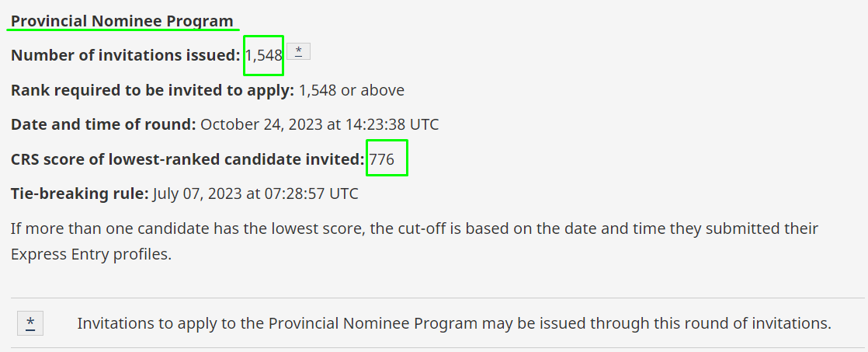Click the 'If more than one candidate' sentence

(x=414, y=241)
